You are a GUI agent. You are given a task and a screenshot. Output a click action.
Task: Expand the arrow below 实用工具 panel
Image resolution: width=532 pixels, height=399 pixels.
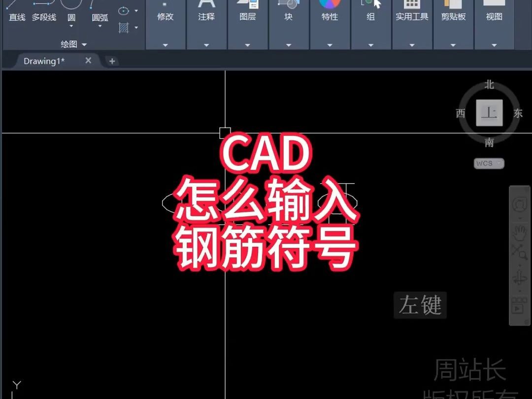(412, 45)
